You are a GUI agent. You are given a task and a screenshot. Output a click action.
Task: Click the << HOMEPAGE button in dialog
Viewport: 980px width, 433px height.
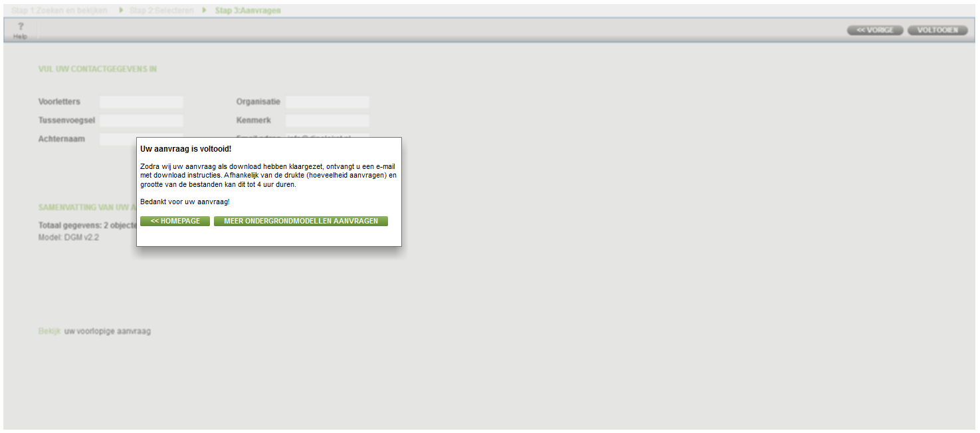coord(175,221)
